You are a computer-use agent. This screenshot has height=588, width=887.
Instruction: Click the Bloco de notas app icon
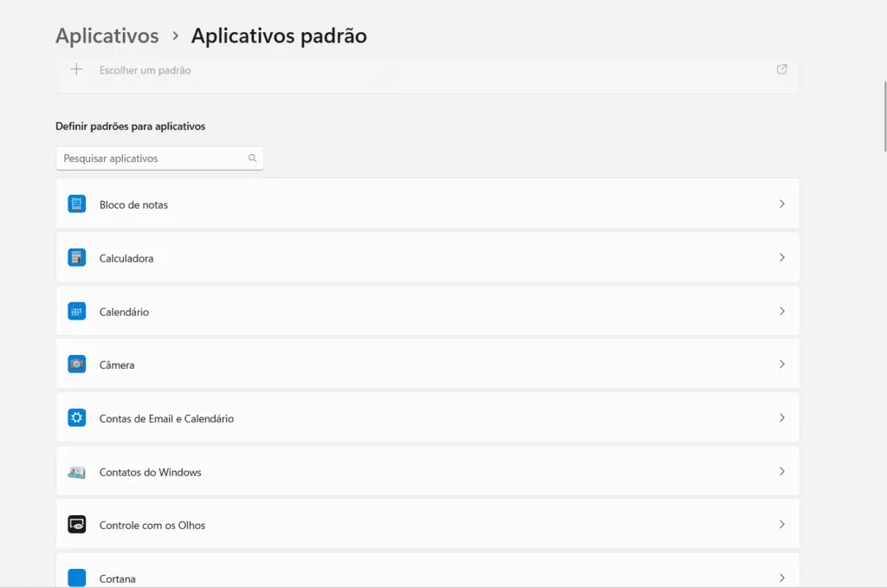click(77, 204)
